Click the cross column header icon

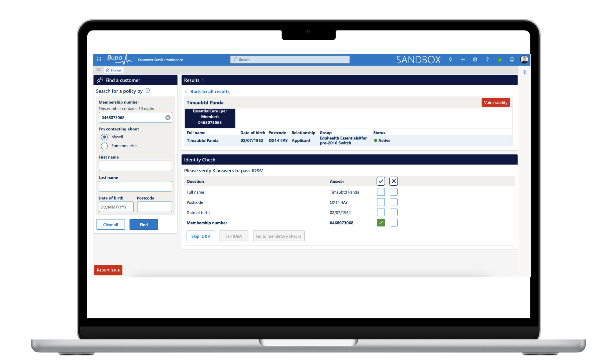394,181
